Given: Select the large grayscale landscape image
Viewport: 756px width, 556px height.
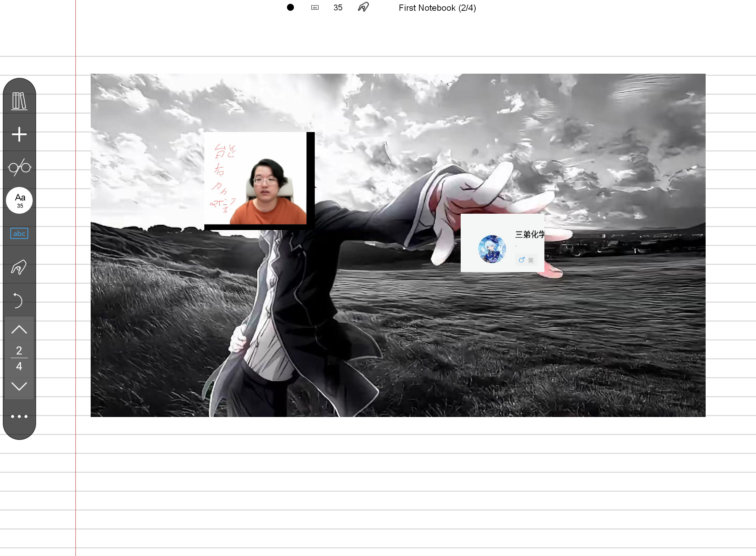Looking at the screenshot, I should click(398, 245).
